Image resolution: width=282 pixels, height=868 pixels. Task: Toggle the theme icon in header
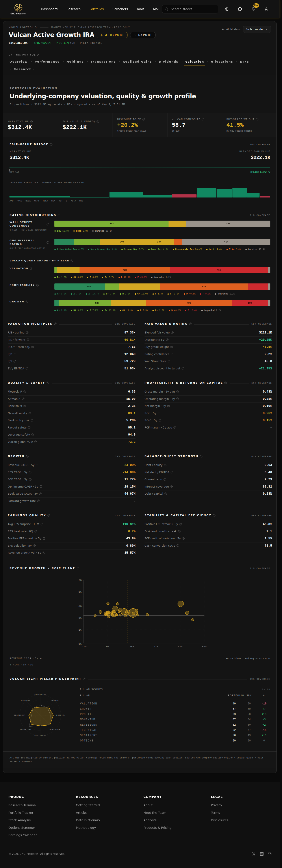pos(227,9)
